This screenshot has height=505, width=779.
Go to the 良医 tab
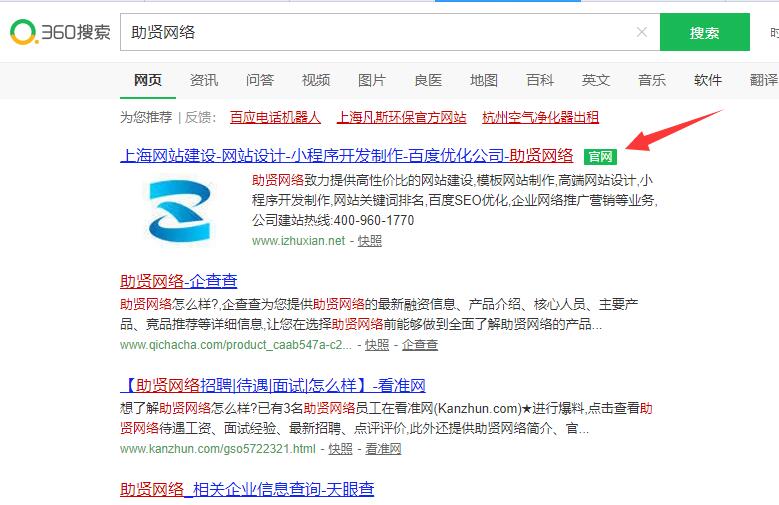click(428, 80)
